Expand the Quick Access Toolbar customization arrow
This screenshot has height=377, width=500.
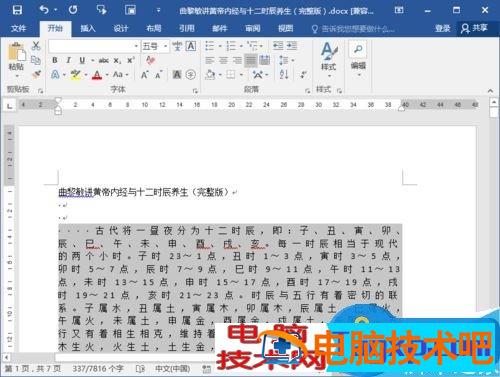click(159, 10)
